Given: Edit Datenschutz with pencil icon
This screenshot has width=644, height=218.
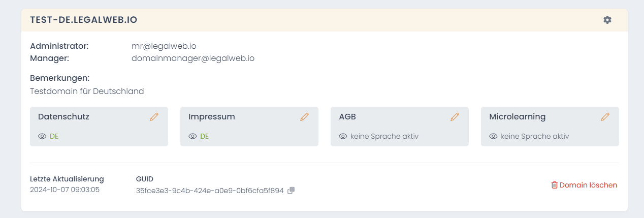Looking at the screenshot, I should coord(154,117).
